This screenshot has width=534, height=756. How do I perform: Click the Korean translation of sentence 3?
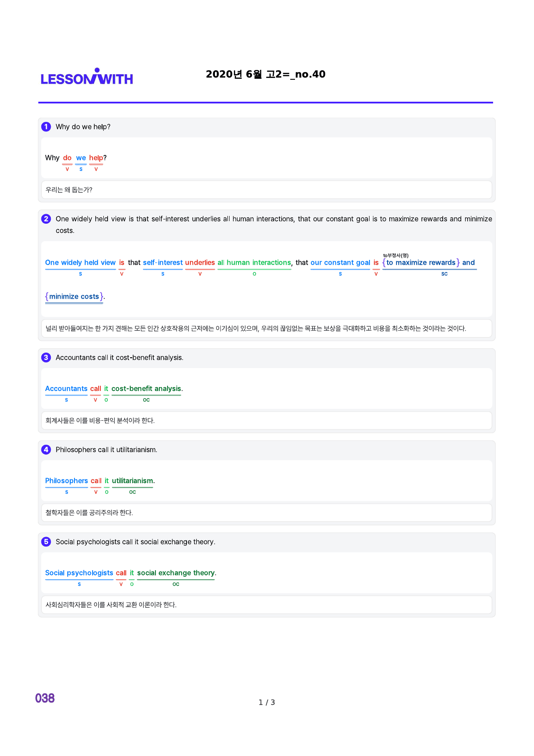coord(100,421)
